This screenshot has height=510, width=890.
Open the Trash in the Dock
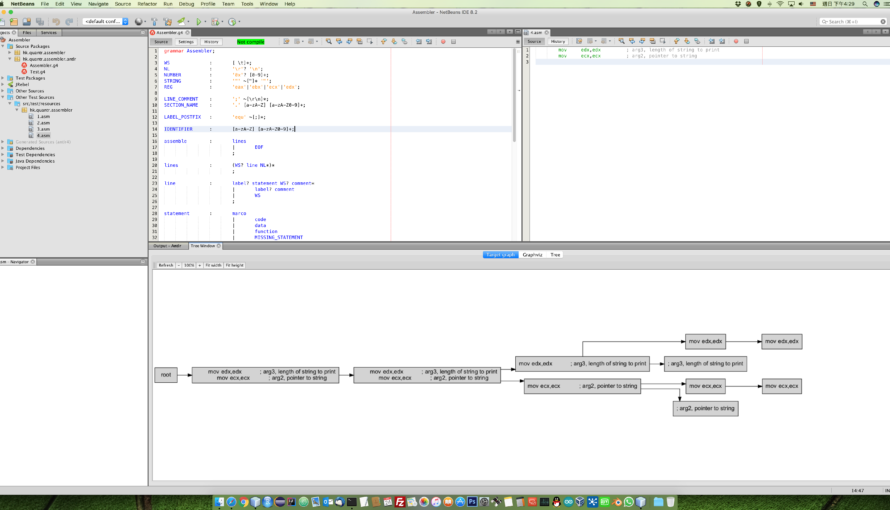click(670, 501)
